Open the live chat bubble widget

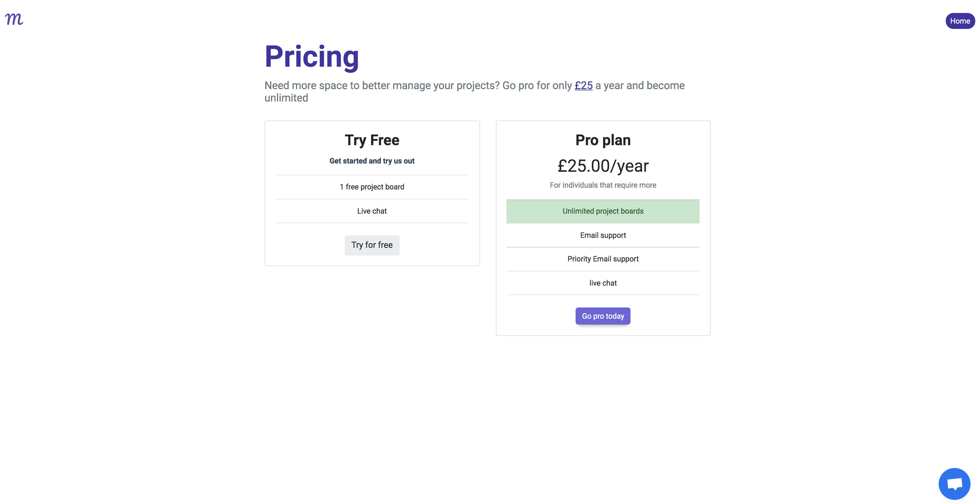[x=954, y=483]
